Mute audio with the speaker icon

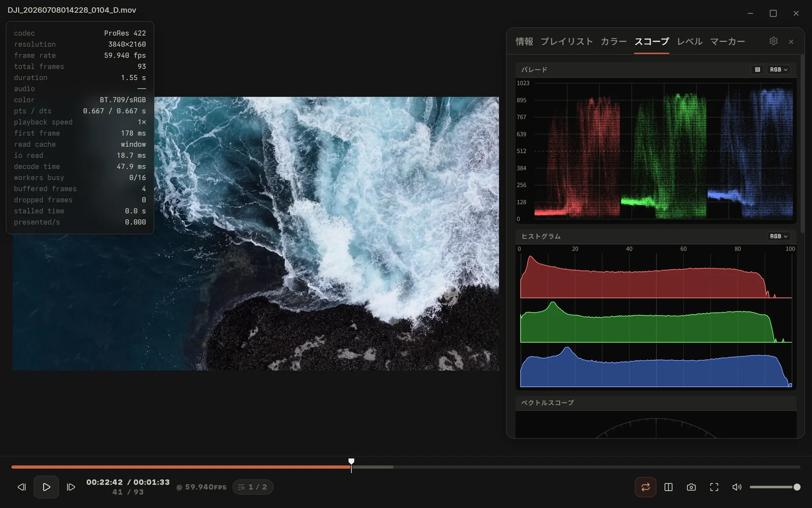[x=737, y=487]
